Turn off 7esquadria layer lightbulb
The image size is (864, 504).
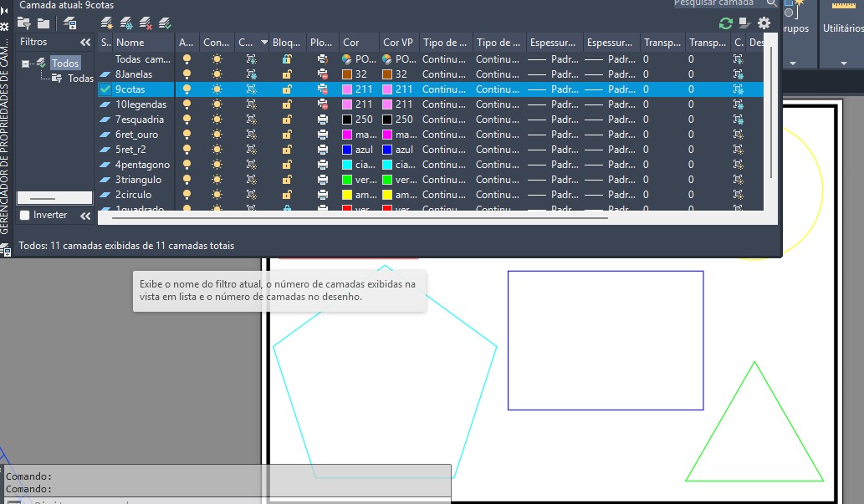[x=187, y=120]
